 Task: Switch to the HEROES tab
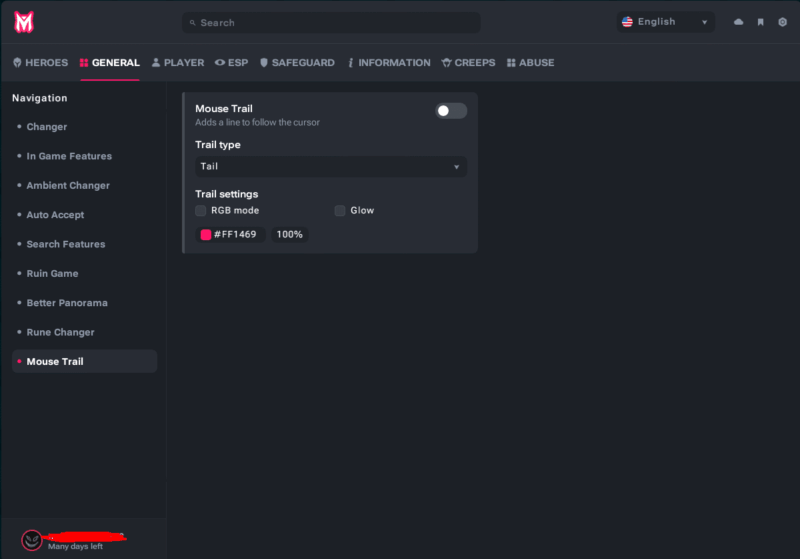(x=40, y=63)
